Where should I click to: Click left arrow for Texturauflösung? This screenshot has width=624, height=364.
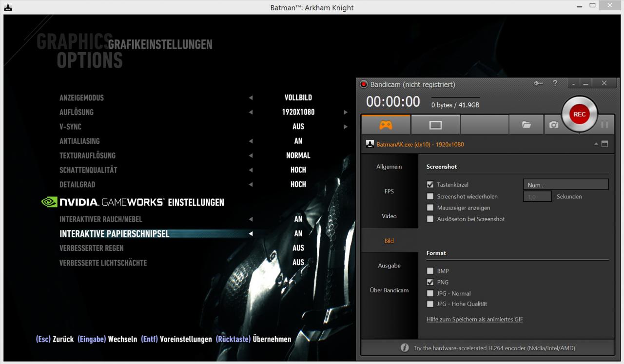pyautogui.click(x=251, y=156)
